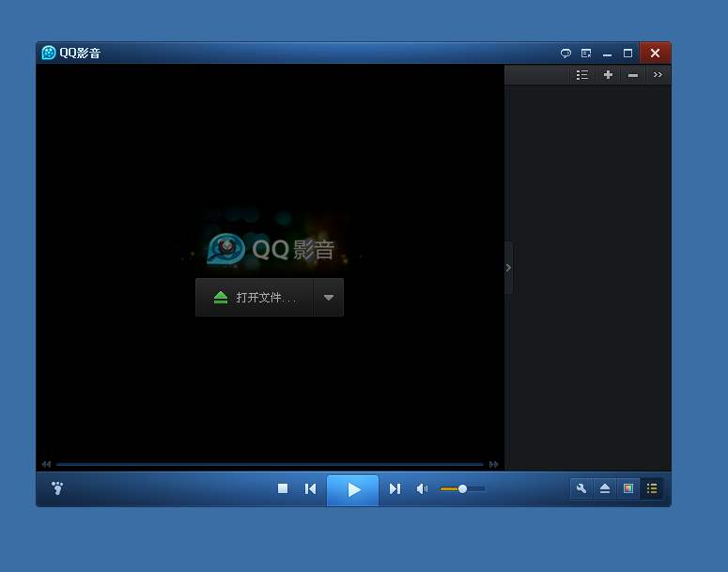Image resolution: width=728 pixels, height=572 pixels.
Task: Click the footprints icon in the control bar
Action: click(x=57, y=488)
